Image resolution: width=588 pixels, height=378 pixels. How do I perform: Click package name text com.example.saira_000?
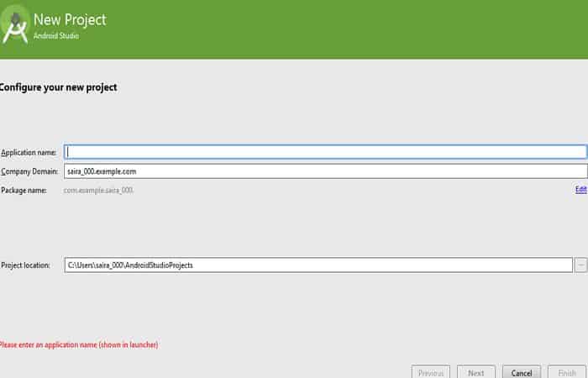tap(98, 191)
